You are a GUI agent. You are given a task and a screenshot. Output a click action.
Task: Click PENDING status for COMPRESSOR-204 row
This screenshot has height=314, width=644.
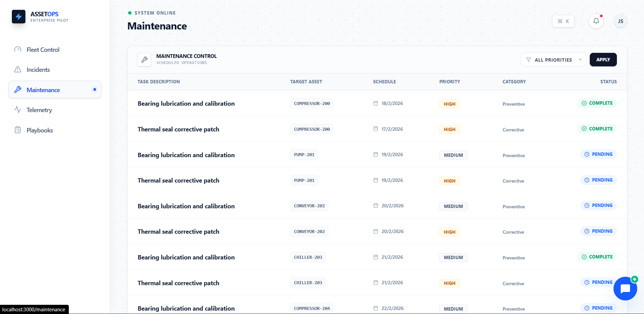[599, 308]
